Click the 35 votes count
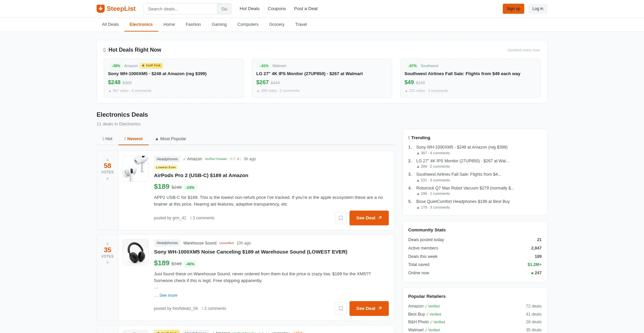 click(x=107, y=250)
